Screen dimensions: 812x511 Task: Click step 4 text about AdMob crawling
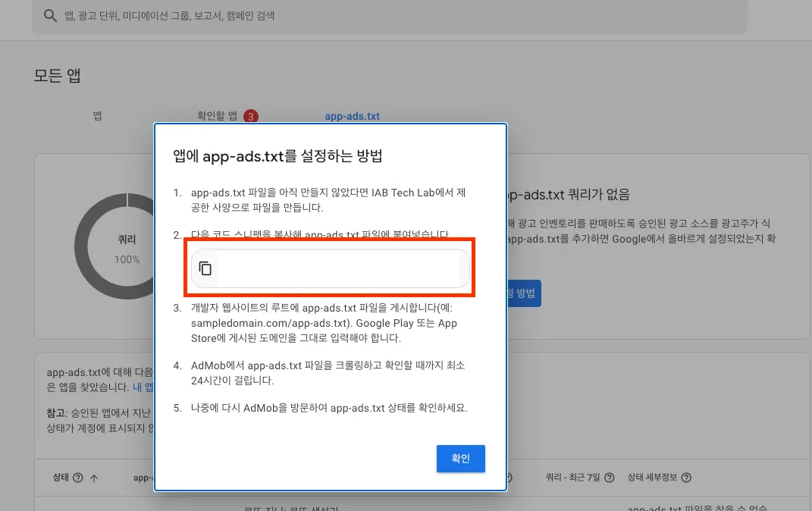(328, 373)
